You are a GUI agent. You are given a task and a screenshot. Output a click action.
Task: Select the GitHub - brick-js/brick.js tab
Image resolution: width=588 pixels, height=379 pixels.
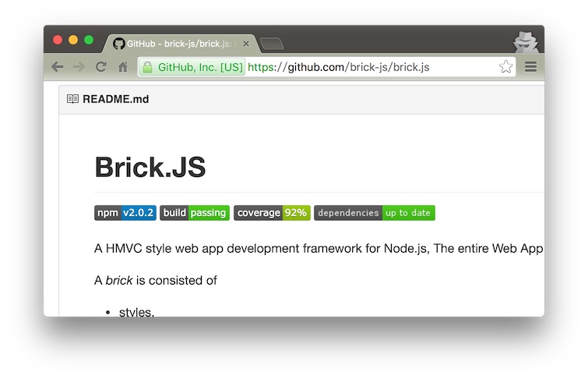(181, 44)
